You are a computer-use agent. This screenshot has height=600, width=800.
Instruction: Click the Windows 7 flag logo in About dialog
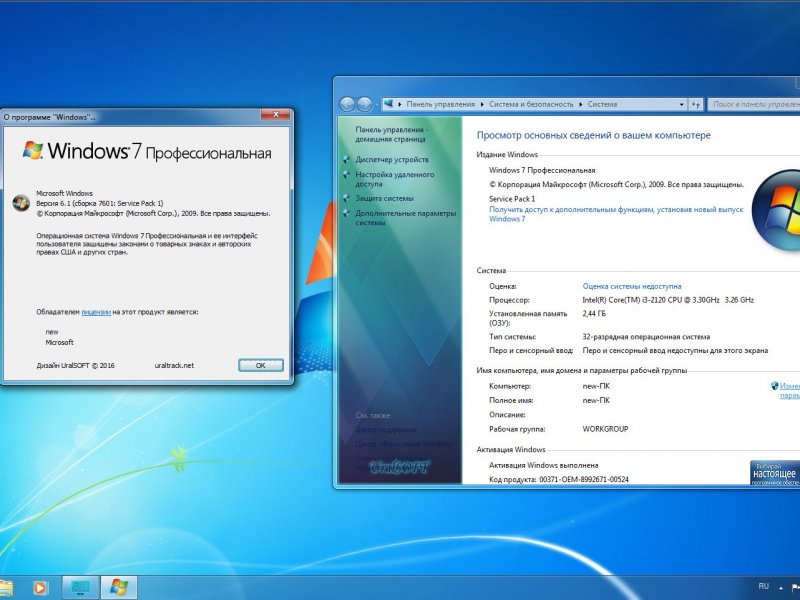tap(33, 151)
